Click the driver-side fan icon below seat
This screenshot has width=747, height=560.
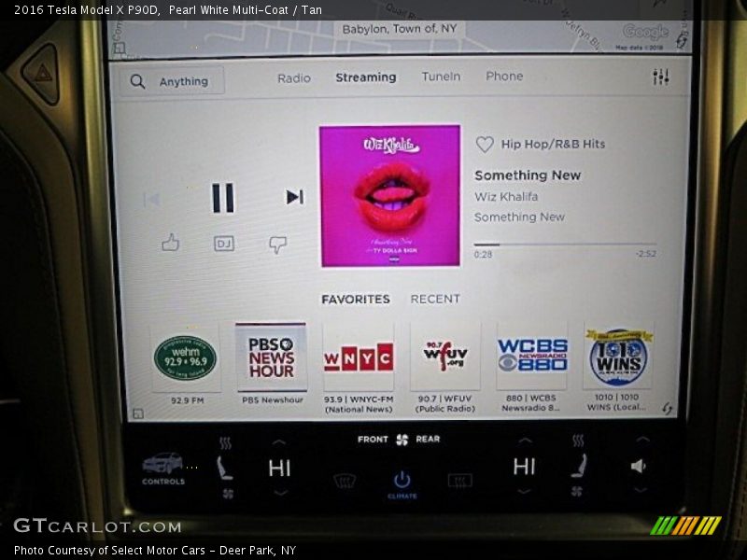228,494
